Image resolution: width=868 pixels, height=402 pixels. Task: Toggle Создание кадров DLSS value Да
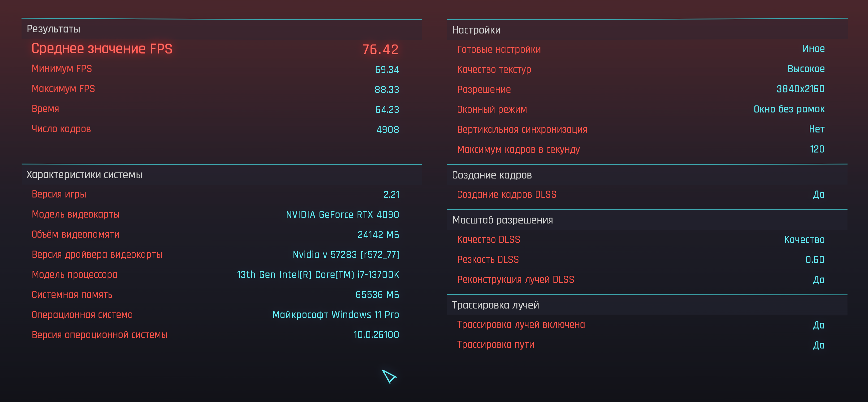(x=818, y=194)
